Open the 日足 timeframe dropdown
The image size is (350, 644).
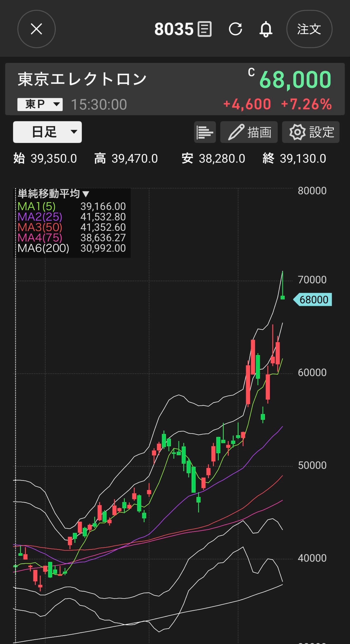(x=47, y=132)
